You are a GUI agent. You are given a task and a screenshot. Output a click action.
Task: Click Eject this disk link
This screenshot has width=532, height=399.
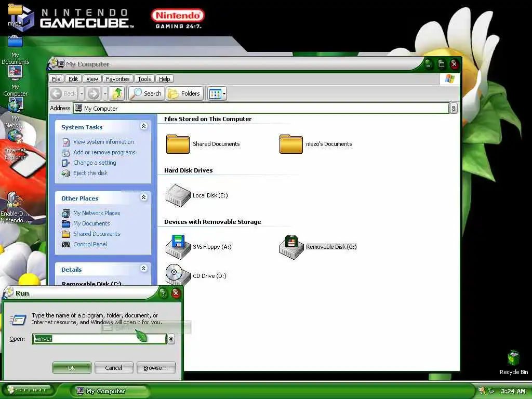click(90, 173)
